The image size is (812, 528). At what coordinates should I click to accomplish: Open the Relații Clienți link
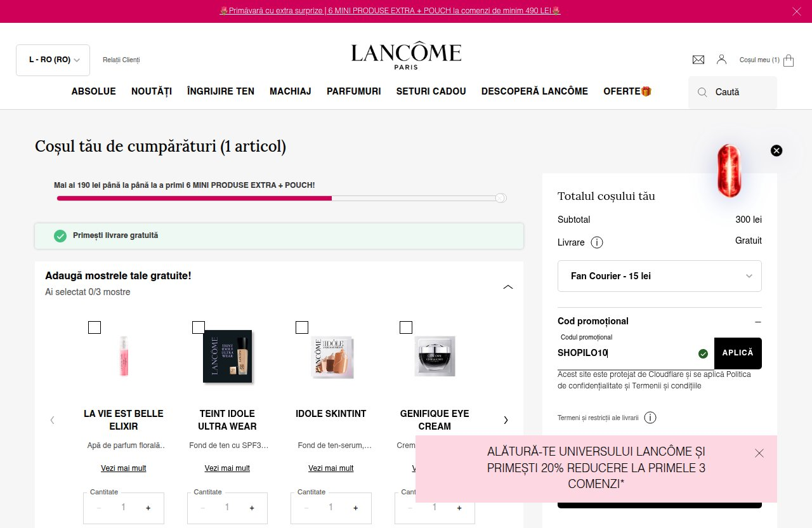[121, 60]
